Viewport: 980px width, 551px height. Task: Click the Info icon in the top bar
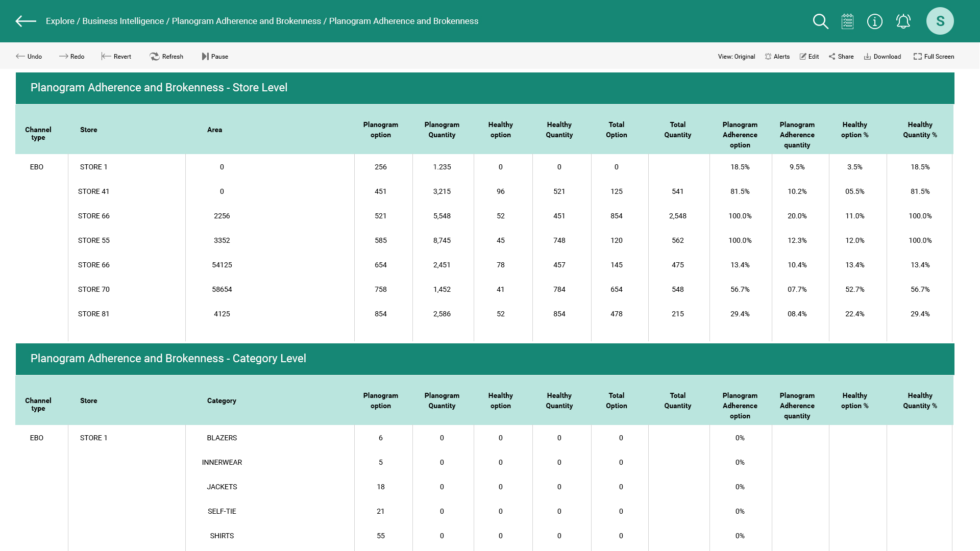click(x=875, y=21)
